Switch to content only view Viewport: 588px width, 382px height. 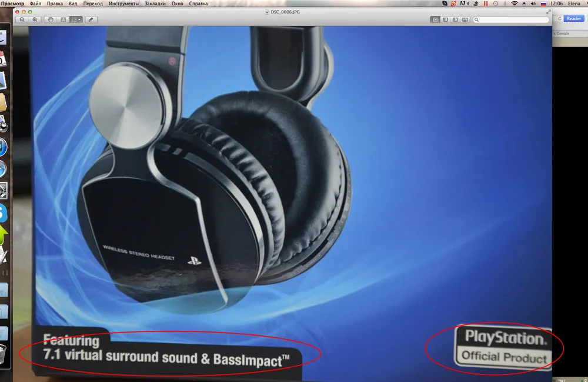[x=435, y=19]
